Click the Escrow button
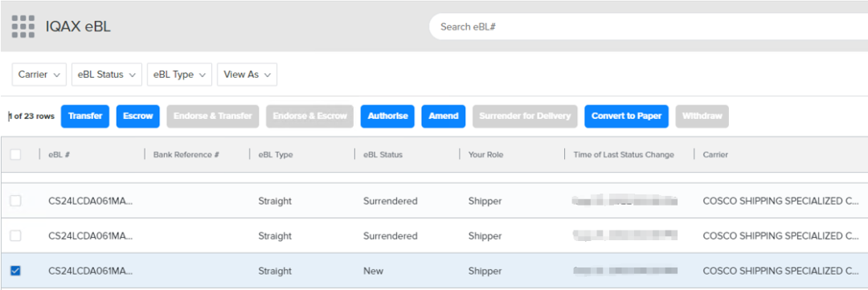The image size is (868, 290). tap(138, 116)
